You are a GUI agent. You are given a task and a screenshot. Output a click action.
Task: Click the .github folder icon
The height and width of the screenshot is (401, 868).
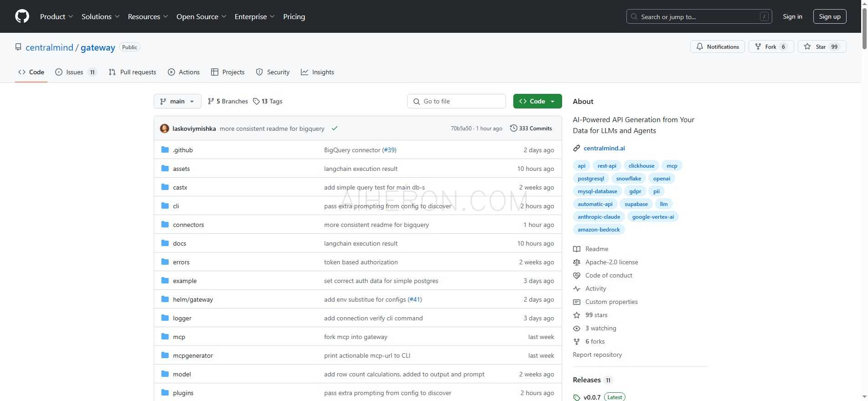coord(165,149)
